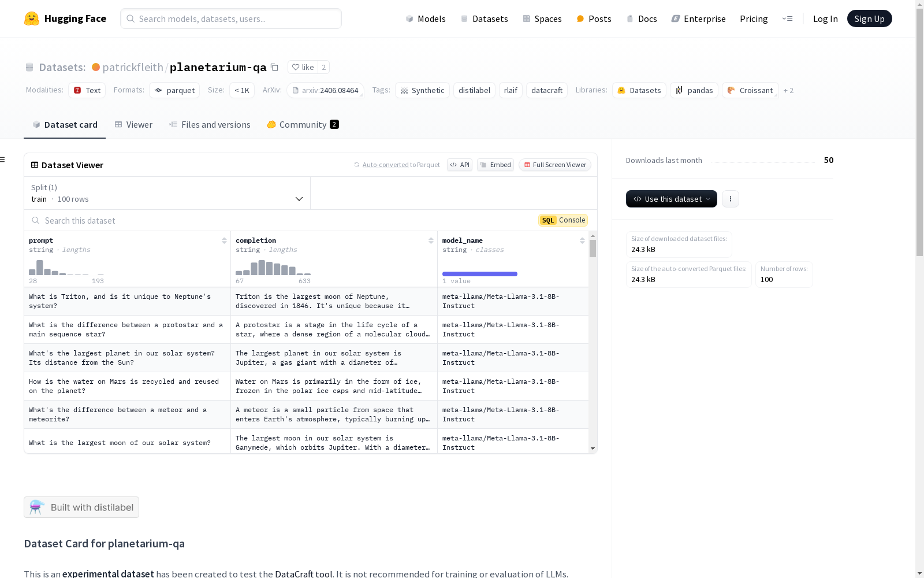This screenshot has width=924, height=578.
Task: Sort by the model_name column arrows
Action: tap(582, 240)
